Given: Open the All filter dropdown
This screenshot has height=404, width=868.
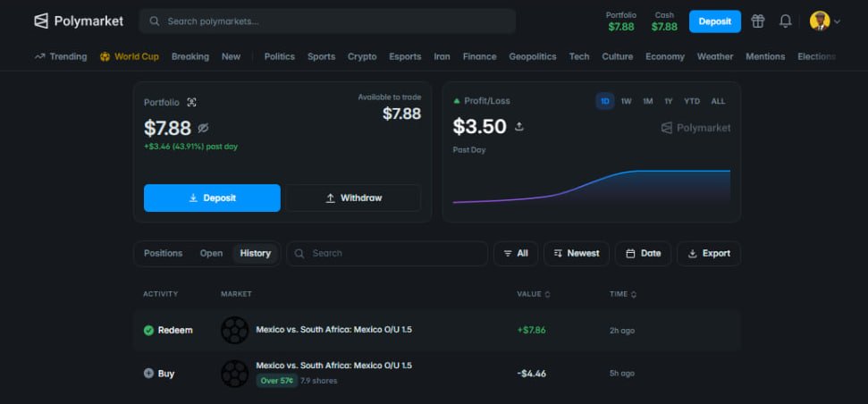Looking at the screenshot, I should click(516, 254).
